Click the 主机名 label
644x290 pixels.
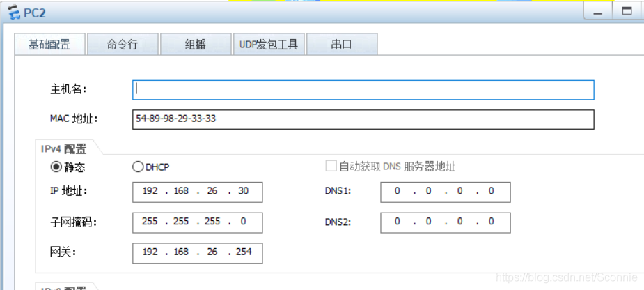[68, 89]
